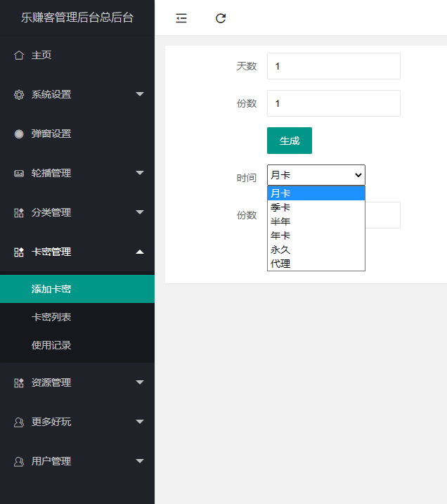
Task: Select the 永久 option in dropdown
Action: [x=316, y=250]
